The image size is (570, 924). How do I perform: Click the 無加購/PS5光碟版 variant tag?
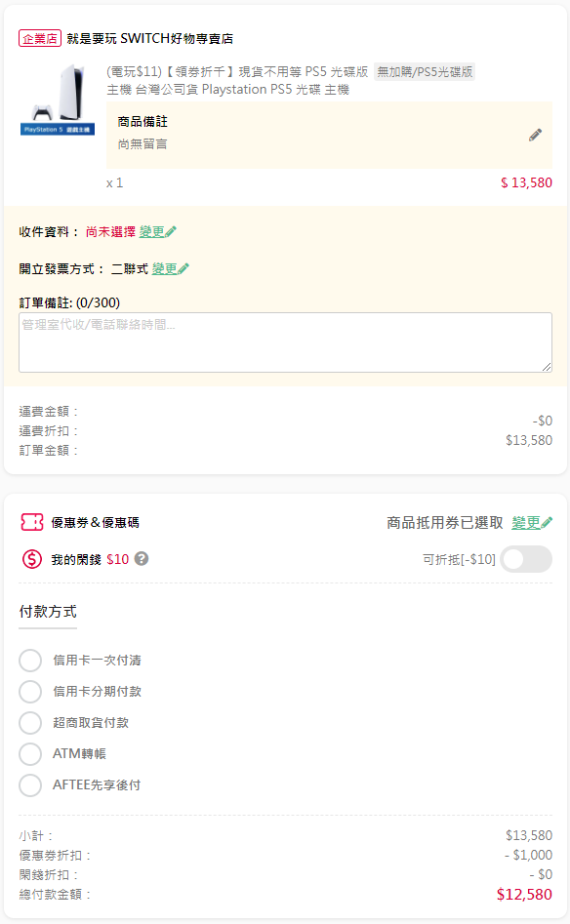425,72
